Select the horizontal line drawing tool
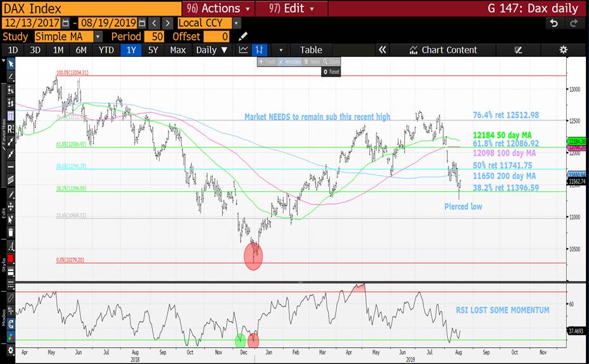The width and height of the screenshot is (589, 364). point(11,166)
